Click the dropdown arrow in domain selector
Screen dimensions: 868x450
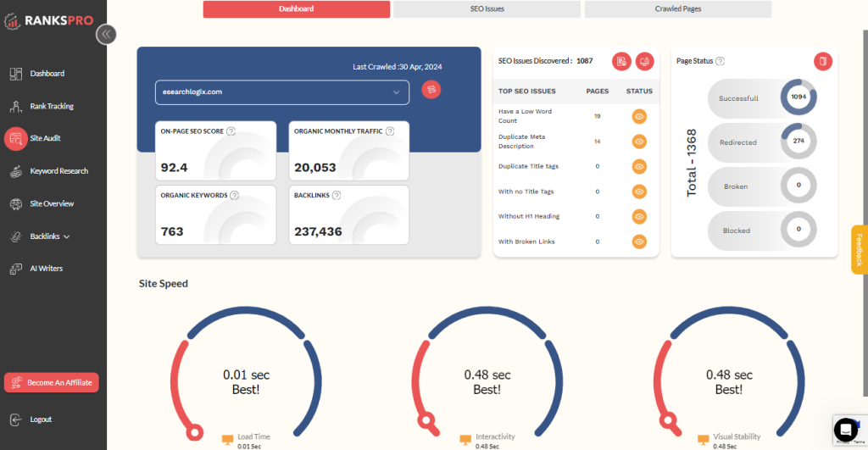coord(397,92)
